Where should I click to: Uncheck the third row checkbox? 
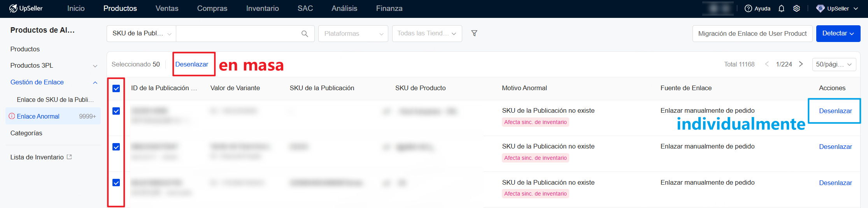[x=116, y=183]
